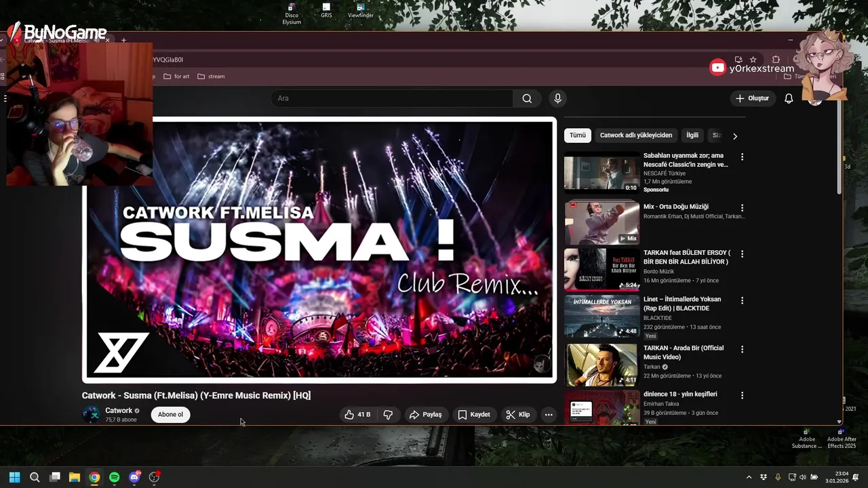The width and height of the screenshot is (868, 488).
Task: Switch to Chrome in the taskbar
Action: [x=94, y=477]
